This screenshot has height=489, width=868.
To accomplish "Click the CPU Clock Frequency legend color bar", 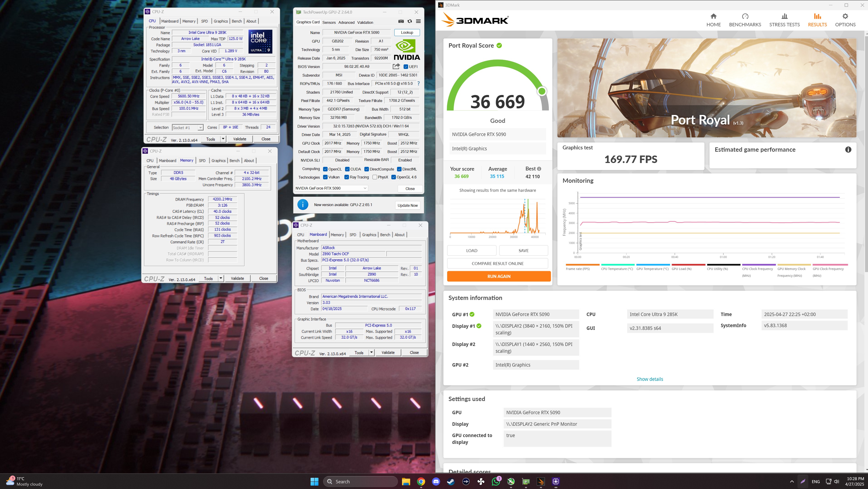I will click(x=759, y=265).
